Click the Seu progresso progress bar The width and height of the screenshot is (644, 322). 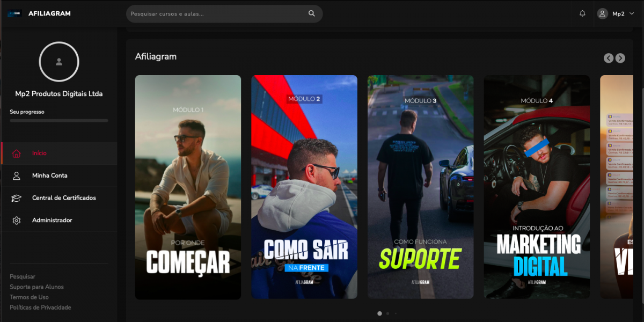click(59, 121)
